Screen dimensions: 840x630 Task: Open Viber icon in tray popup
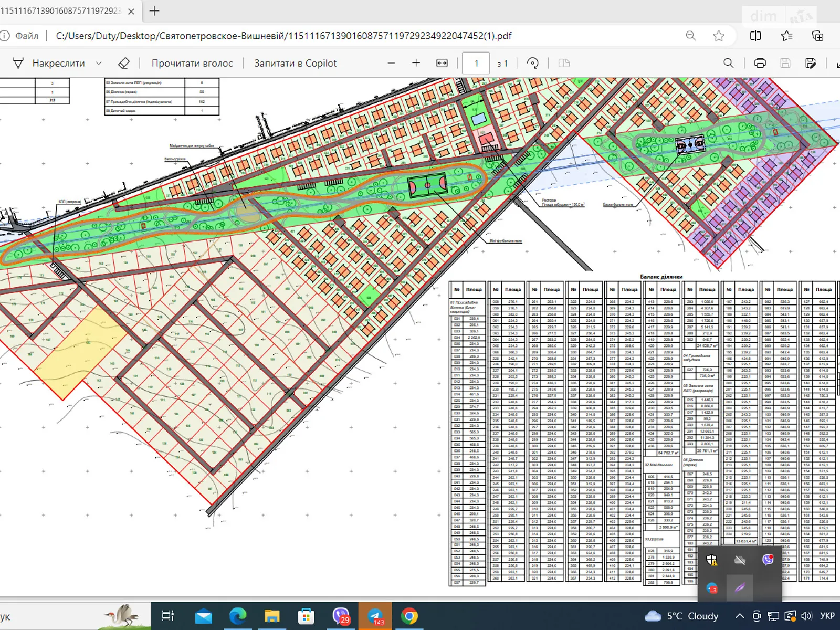(x=768, y=560)
